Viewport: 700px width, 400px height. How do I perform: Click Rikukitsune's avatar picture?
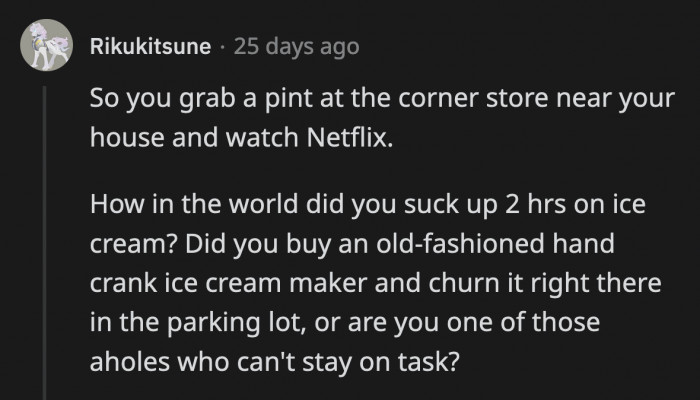pos(44,47)
